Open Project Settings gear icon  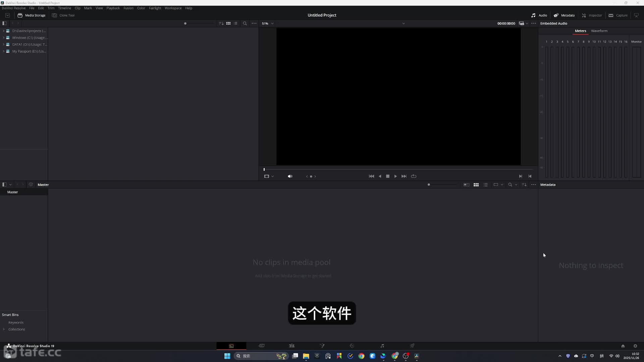(635, 346)
